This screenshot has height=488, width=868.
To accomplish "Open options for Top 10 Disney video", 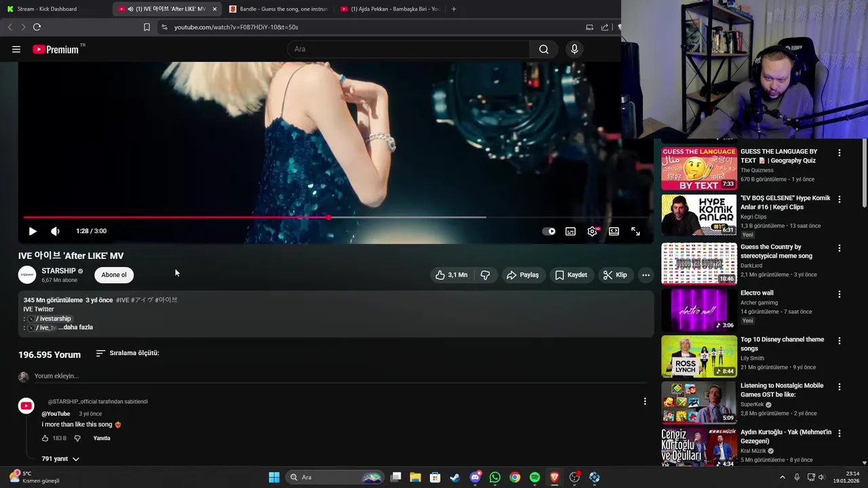I will [x=840, y=340].
